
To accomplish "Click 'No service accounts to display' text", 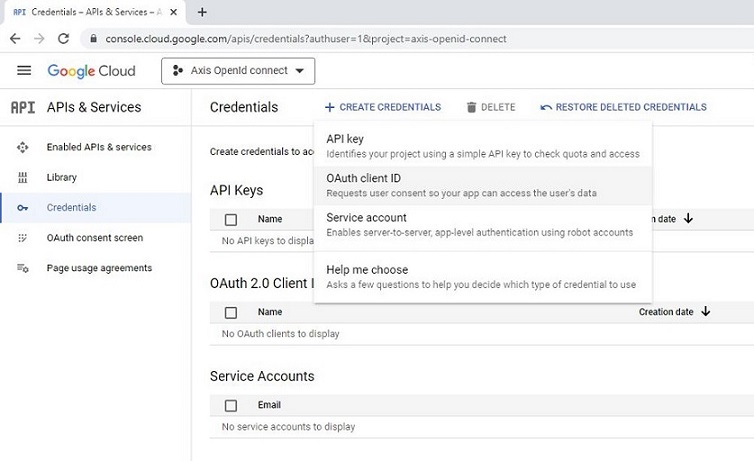I will click(x=289, y=426).
